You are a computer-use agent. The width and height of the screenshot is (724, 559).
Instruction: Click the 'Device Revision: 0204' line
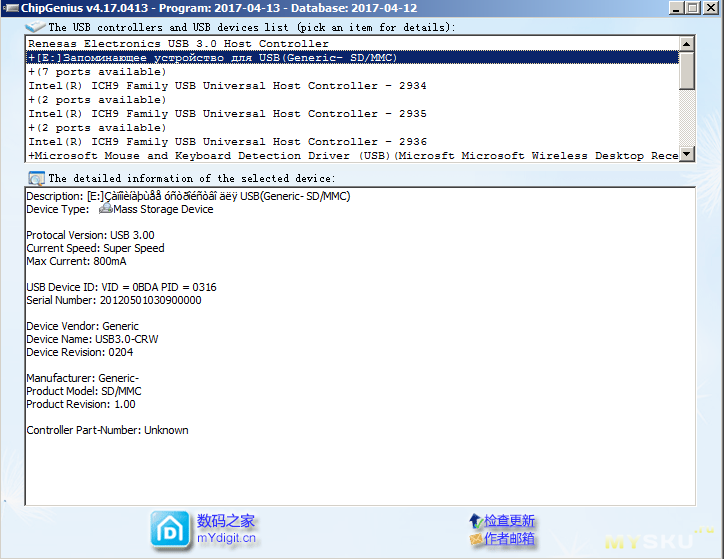[x=80, y=352]
